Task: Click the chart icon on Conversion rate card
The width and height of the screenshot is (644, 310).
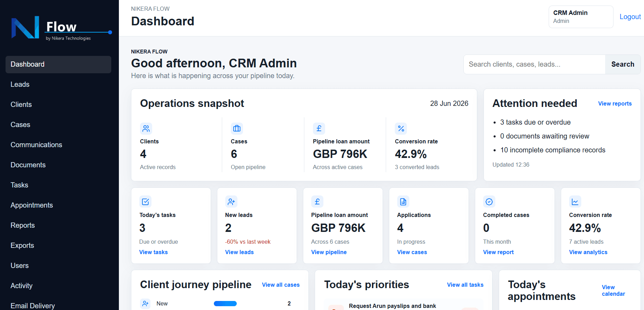Action: (x=575, y=202)
